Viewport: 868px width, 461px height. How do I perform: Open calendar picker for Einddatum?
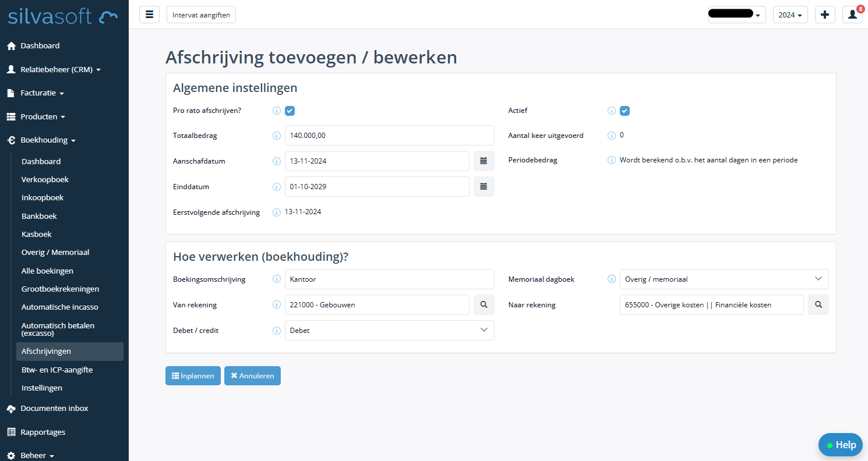[x=484, y=187]
